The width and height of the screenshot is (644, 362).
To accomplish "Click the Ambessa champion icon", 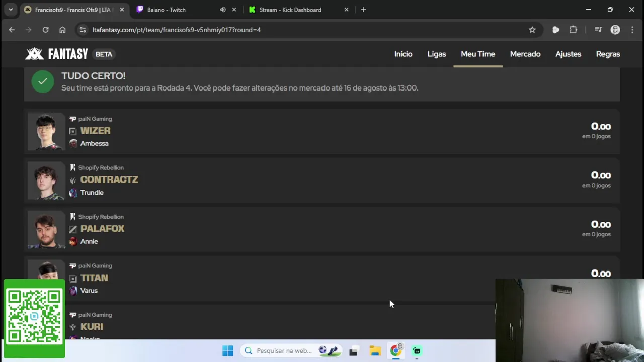I will pyautogui.click(x=73, y=143).
